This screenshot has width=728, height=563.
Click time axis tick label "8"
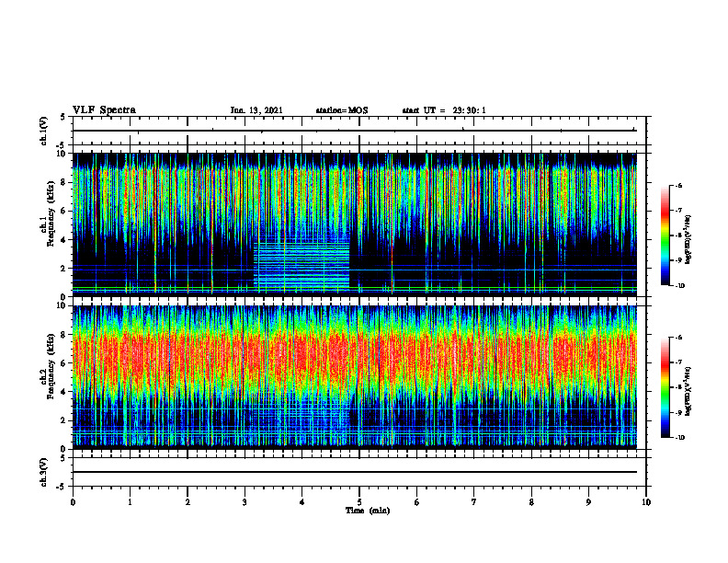(531, 502)
